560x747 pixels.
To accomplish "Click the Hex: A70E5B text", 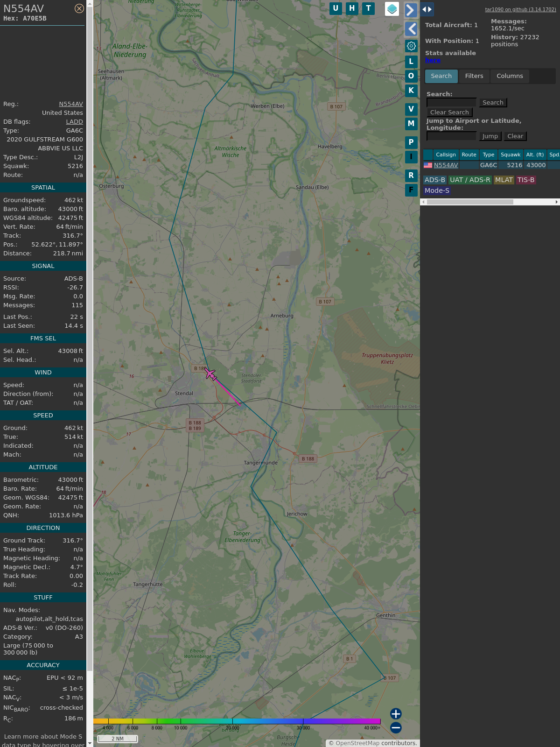I will (25, 19).
